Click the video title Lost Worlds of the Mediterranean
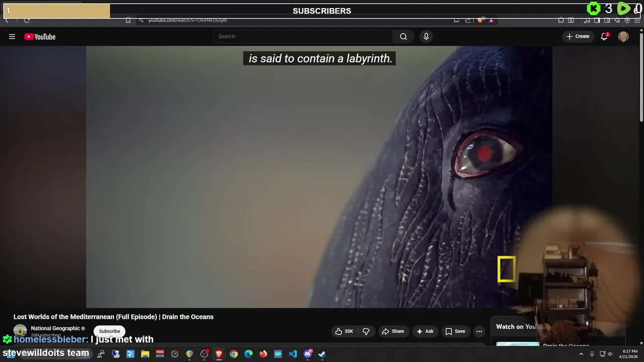The image size is (644, 362). tap(113, 317)
